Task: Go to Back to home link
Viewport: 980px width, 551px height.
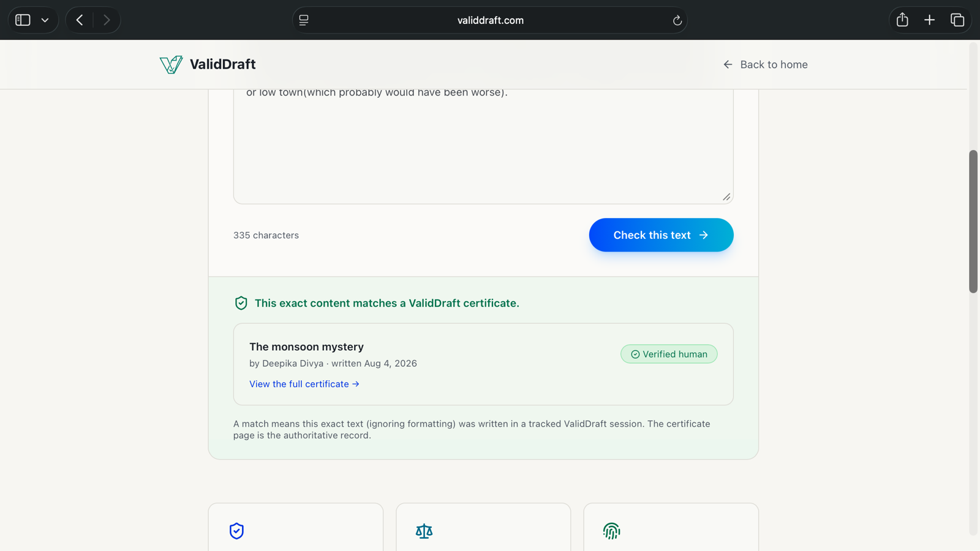Action: click(x=765, y=64)
